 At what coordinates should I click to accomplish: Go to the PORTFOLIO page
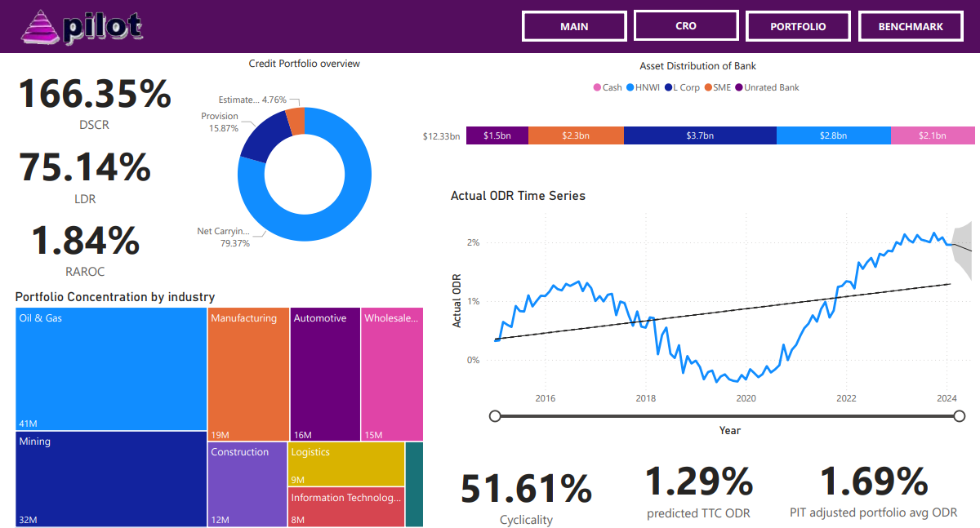click(798, 26)
